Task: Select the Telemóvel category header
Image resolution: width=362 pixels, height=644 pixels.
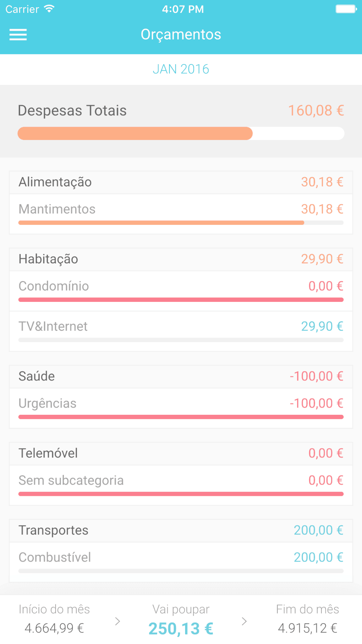Action: point(181,453)
